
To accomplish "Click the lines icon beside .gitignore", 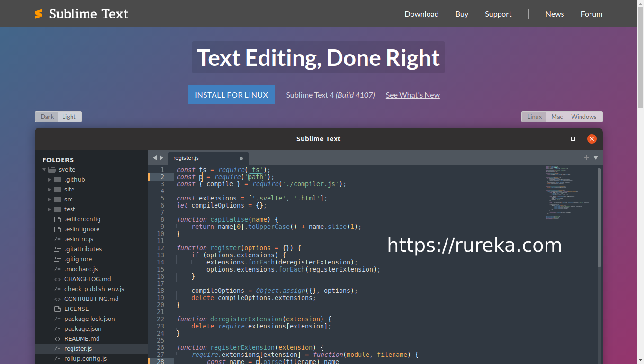I will [x=57, y=259].
